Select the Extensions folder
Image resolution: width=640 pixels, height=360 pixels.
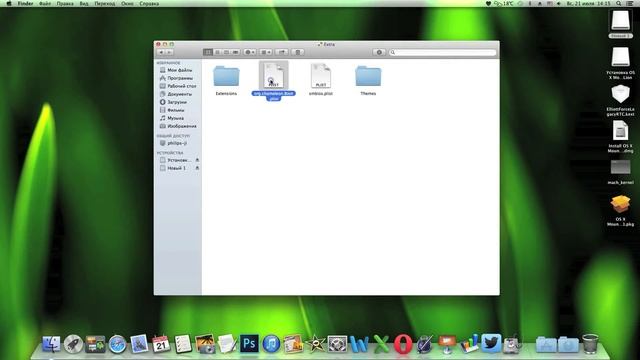[226, 80]
